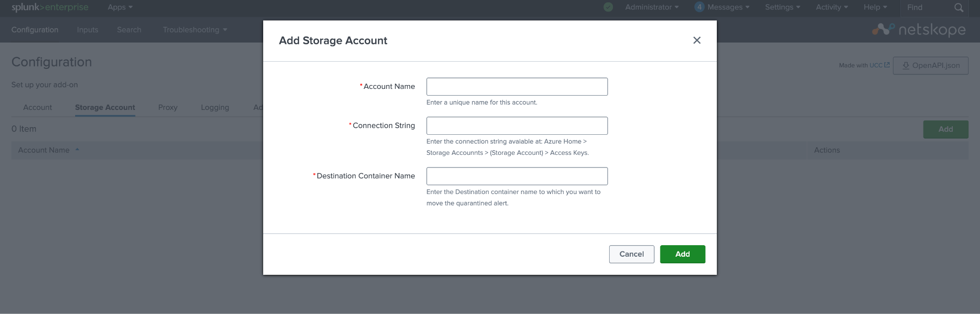The height and width of the screenshot is (314, 980).
Task: Click the Netskope logo
Action: pos(919,30)
